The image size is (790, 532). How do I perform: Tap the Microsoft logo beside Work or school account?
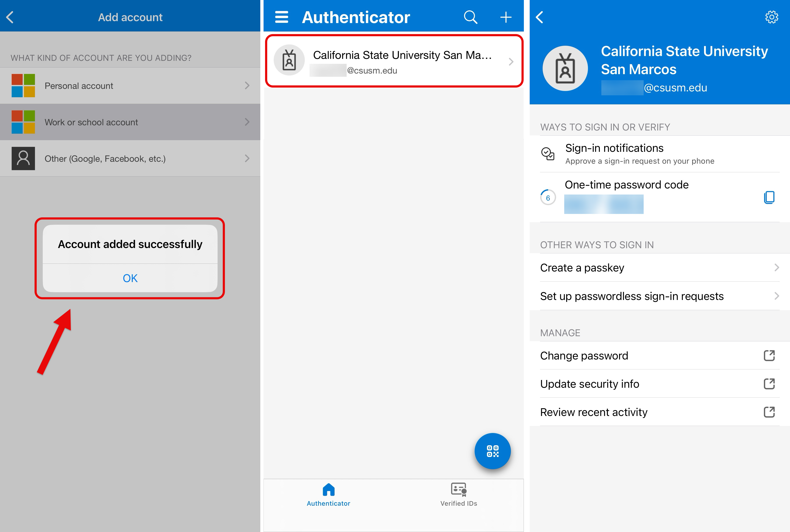(x=23, y=122)
